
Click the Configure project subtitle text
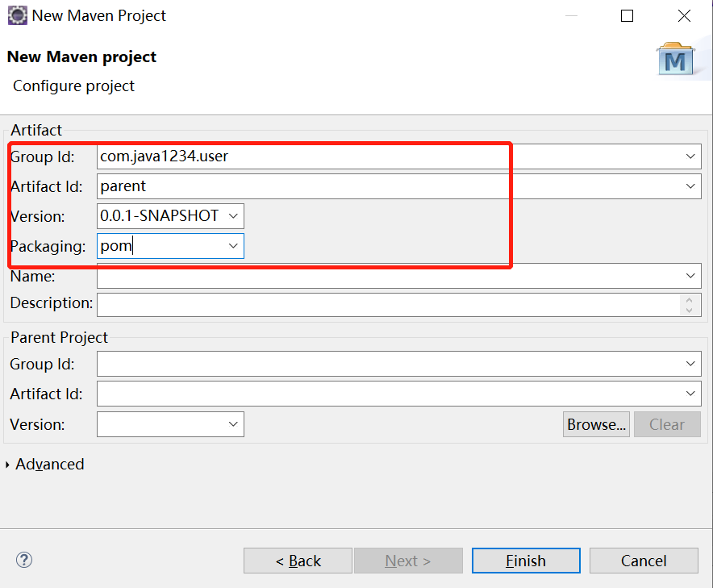(x=73, y=86)
